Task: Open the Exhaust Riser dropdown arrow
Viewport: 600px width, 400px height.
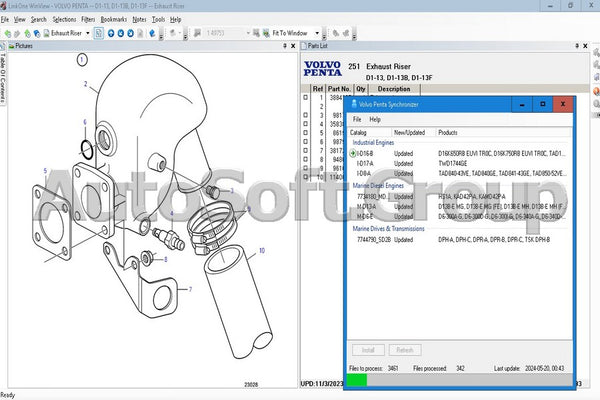Action: tap(88, 33)
